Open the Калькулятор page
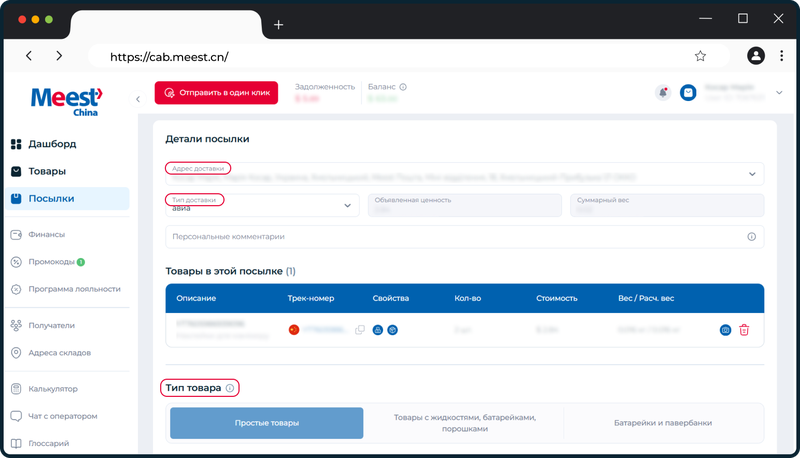Screen dimensions: 800x458 [x=53, y=389]
